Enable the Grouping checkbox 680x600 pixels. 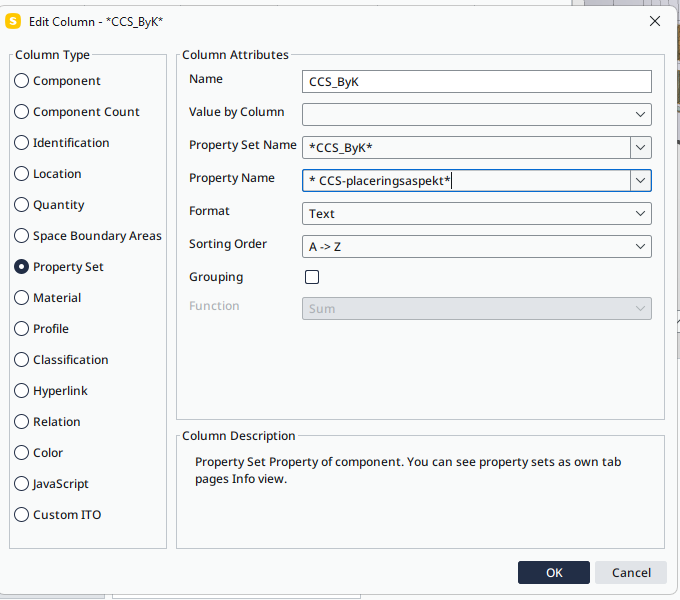[312, 277]
